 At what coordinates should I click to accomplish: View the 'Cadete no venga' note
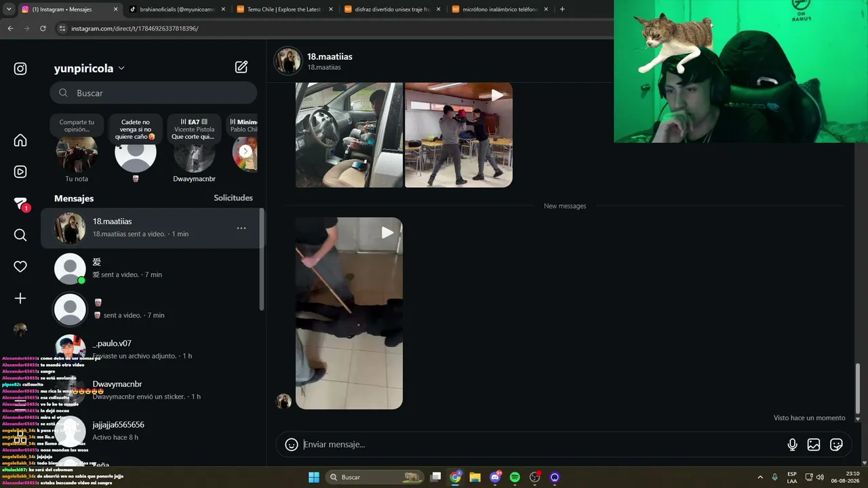click(135, 129)
